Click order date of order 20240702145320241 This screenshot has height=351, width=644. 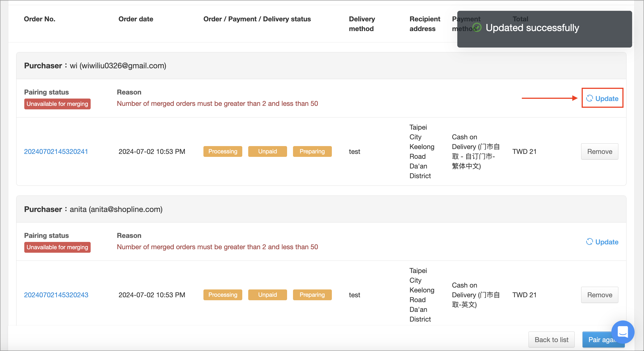click(x=152, y=151)
